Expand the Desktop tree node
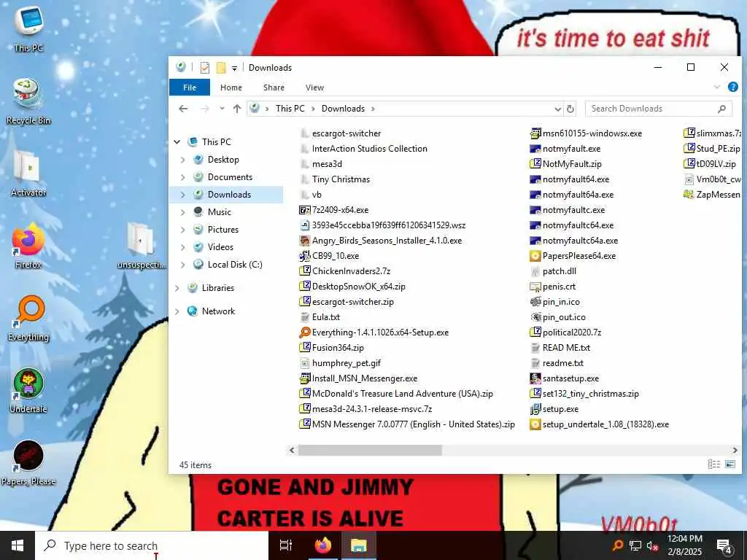The image size is (747, 560). coord(183,160)
